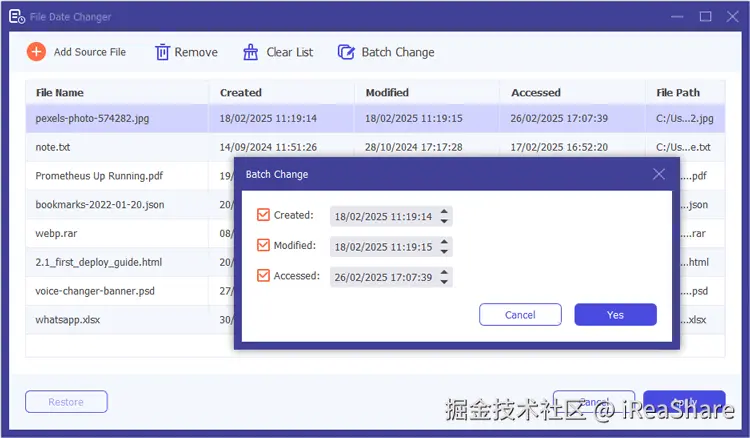Click the Batch Change edit icon
Screen dimensions: 750x438
pos(346,52)
